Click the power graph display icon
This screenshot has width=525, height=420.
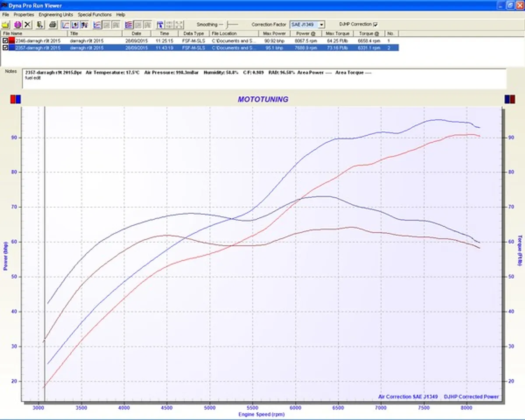pos(96,24)
